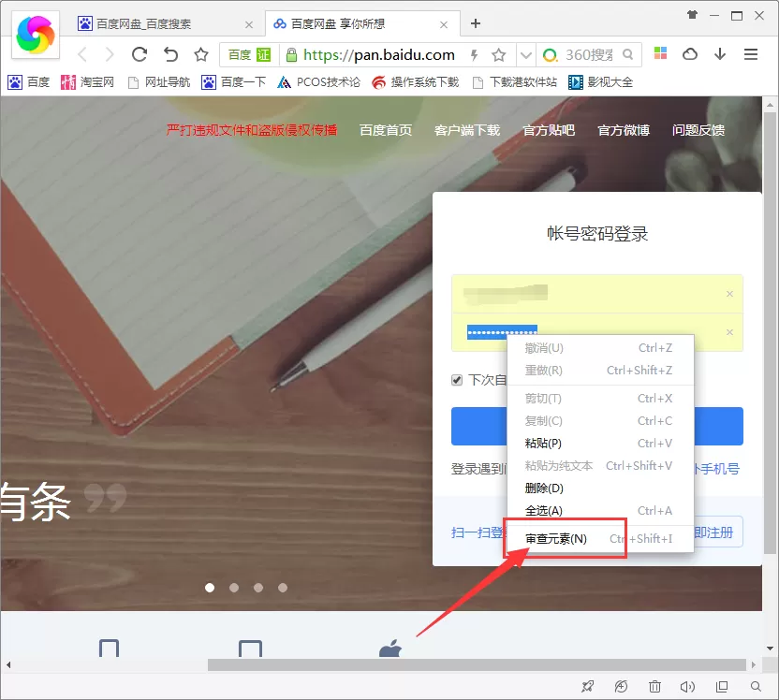Close the 百度网盘 享你所想 tab
This screenshot has width=779, height=700.
coord(444,24)
